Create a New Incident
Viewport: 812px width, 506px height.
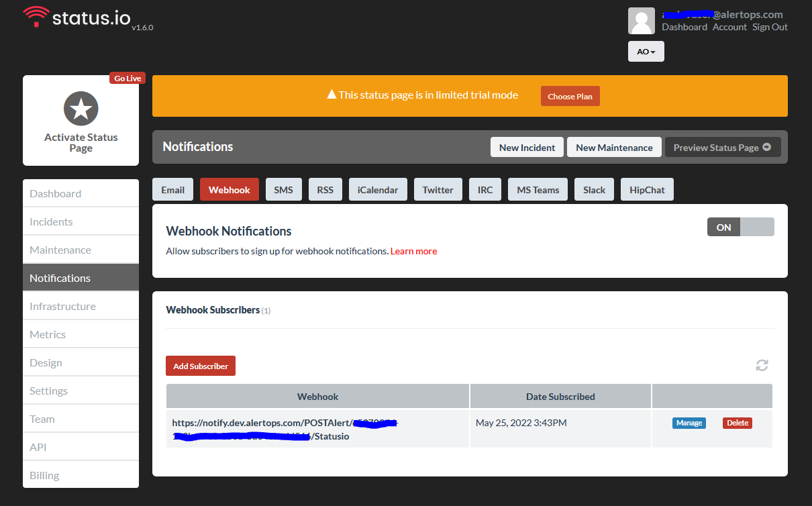click(x=527, y=148)
